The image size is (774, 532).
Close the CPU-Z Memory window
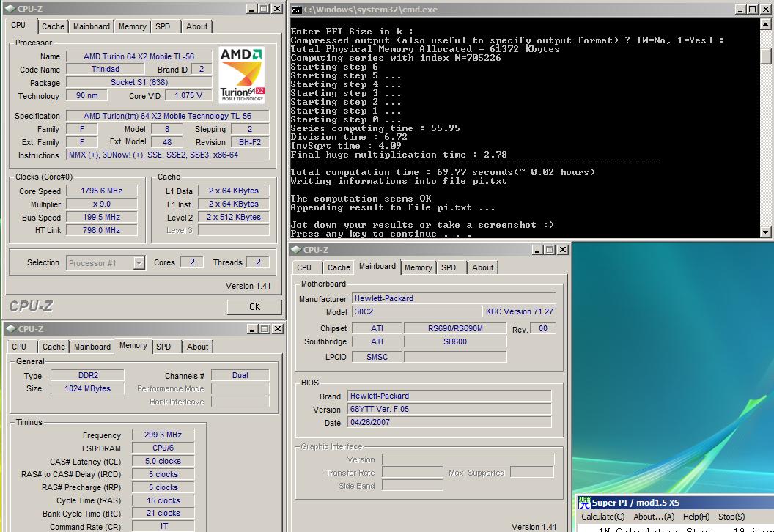278,329
